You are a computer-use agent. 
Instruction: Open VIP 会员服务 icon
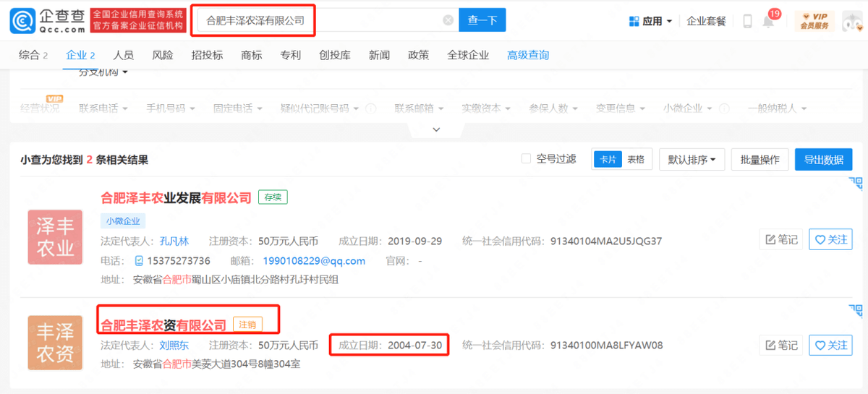(814, 21)
